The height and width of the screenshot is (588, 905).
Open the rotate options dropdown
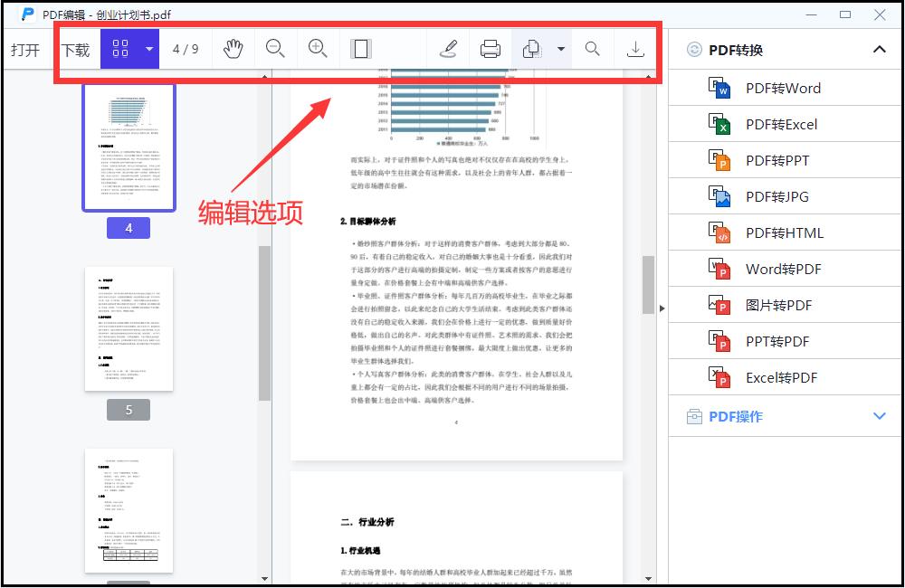558,49
